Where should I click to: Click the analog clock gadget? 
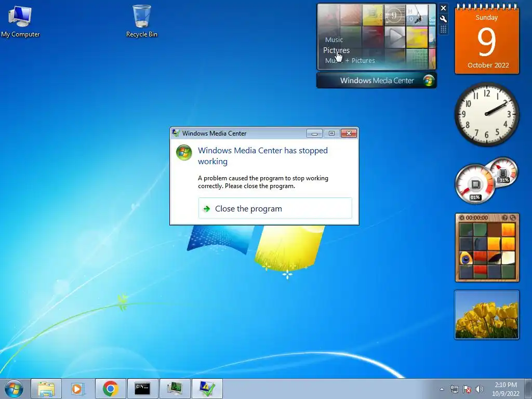click(x=487, y=114)
